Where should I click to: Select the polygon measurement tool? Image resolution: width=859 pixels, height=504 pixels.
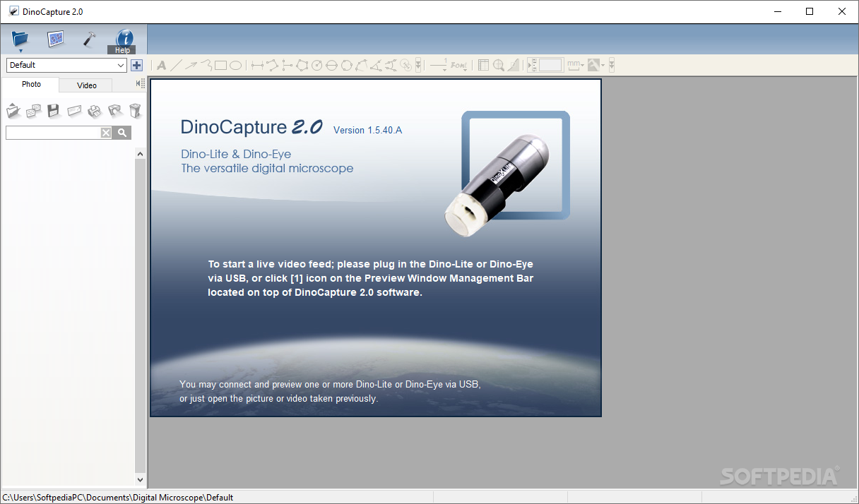(x=302, y=65)
